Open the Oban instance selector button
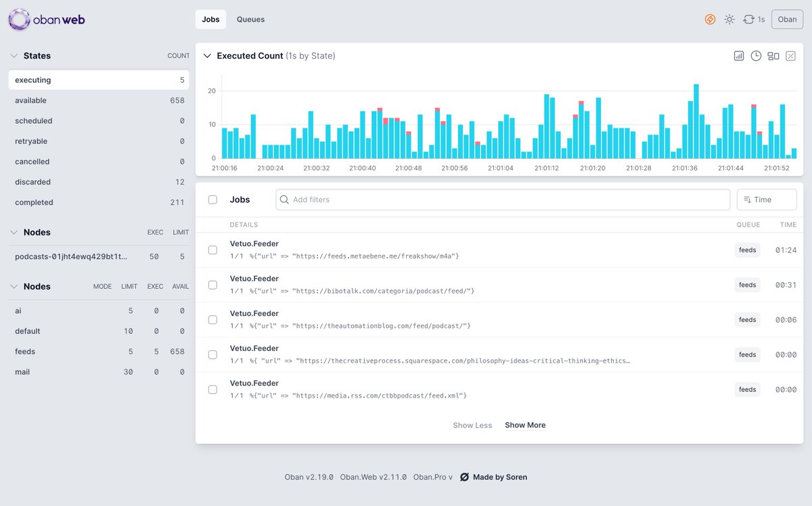This screenshot has width=812, height=506. pyautogui.click(x=787, y=20)
